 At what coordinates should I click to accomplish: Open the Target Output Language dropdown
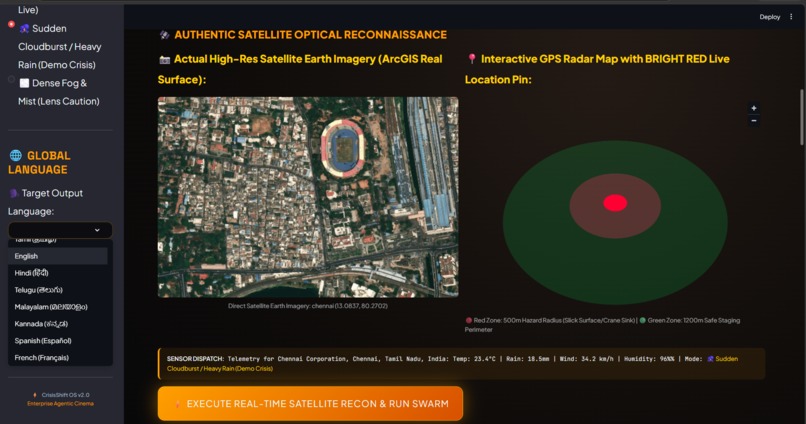[x=60, y=230]
